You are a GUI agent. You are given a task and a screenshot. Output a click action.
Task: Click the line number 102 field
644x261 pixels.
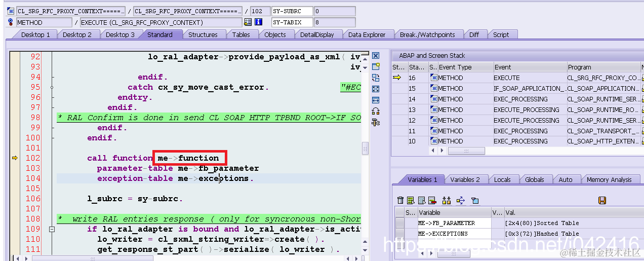pos(260,11)
